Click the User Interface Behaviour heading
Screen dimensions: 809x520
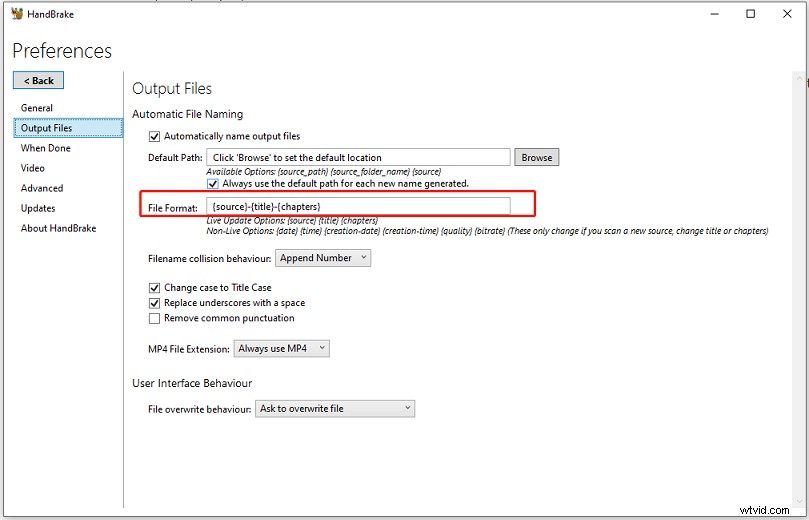(x=192, y=383)
